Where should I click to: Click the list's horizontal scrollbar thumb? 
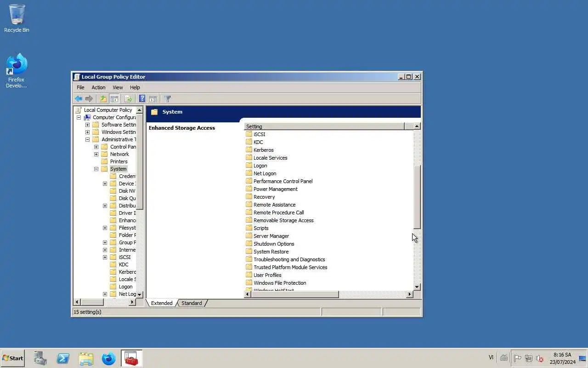pyautogui.click(x=295, y=294)
